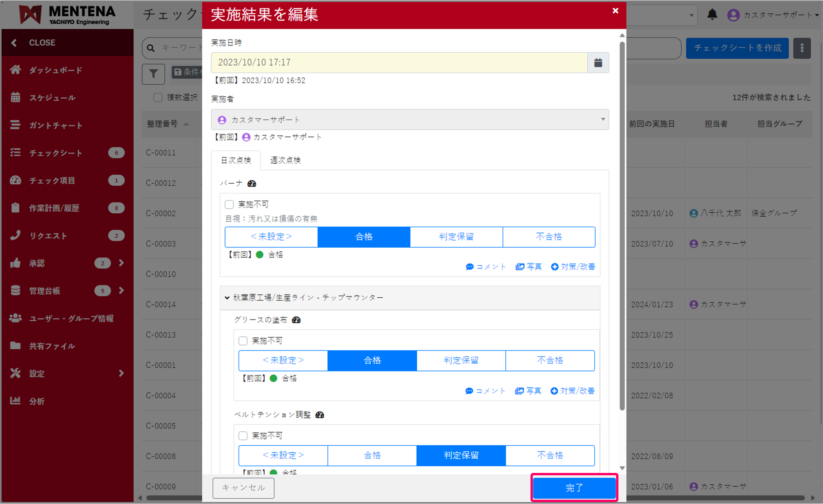Click the 対策/改善 plus icon under グリースの塗布
Screen dimensions: 823x504
click(x=554, y=391)
